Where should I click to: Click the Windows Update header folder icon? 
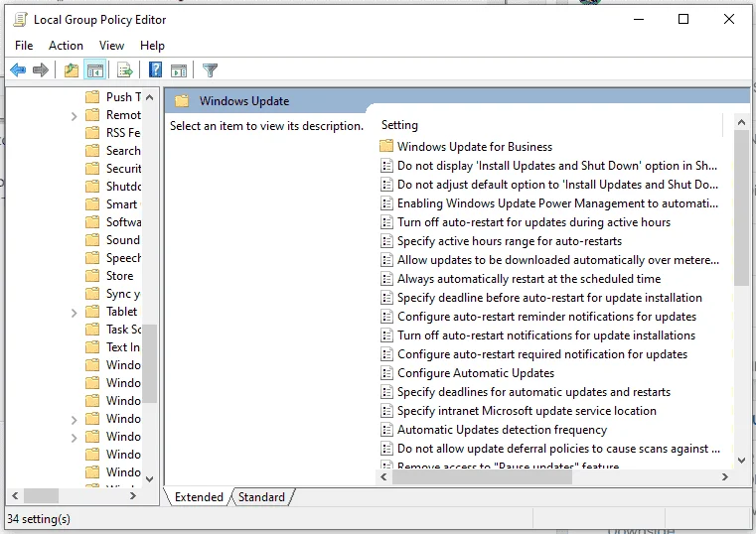point(182,101)
